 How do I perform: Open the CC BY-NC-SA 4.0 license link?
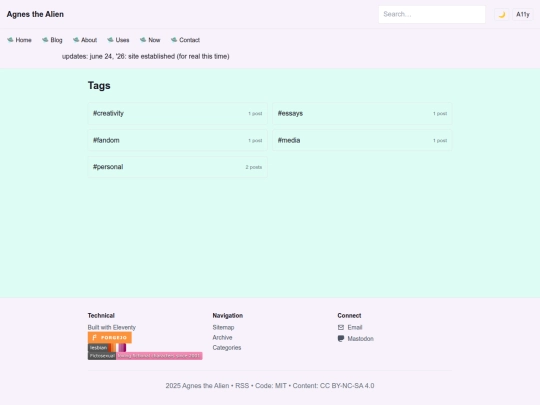[347, 386]
